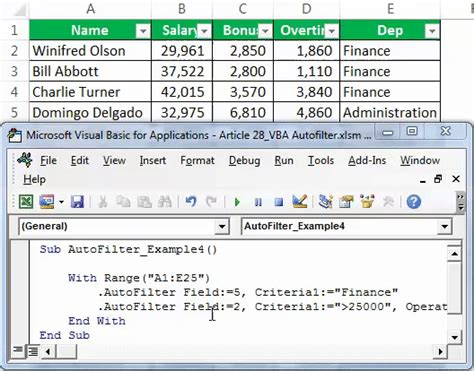Close the inner code window

tap(456, 179)
